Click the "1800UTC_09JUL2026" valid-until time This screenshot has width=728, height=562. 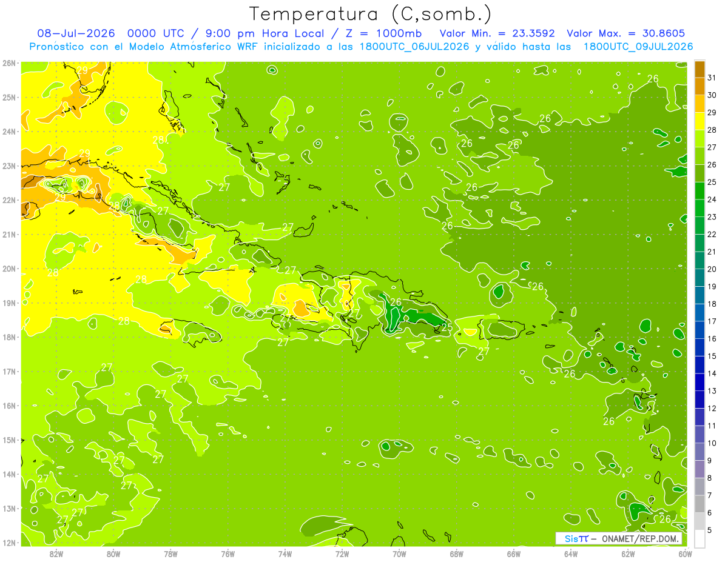click(x=638, y=47)
